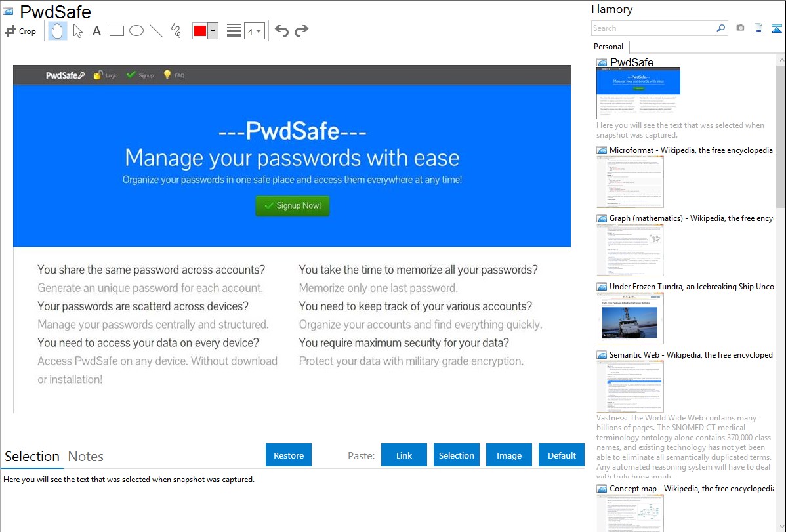Click the Flamory search field
Viewport: 786px width, 532px height.
pyautogui.click(x=653, y=28)
